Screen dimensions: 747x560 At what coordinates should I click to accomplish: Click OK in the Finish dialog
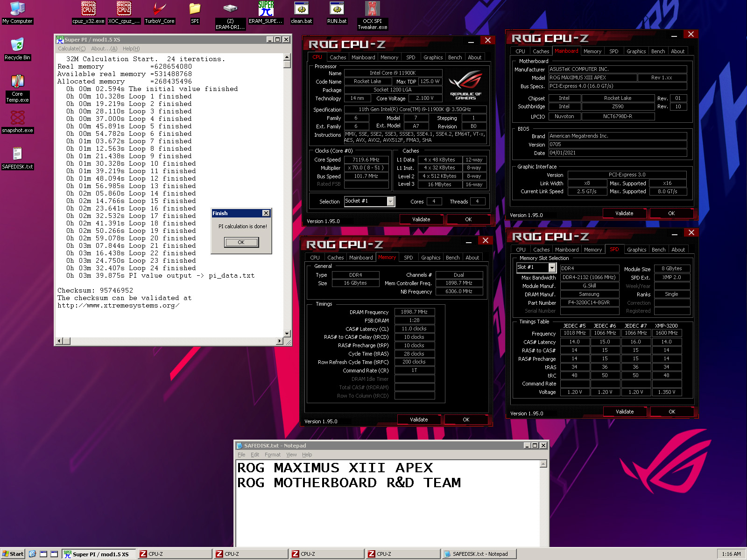coord(241,242)
